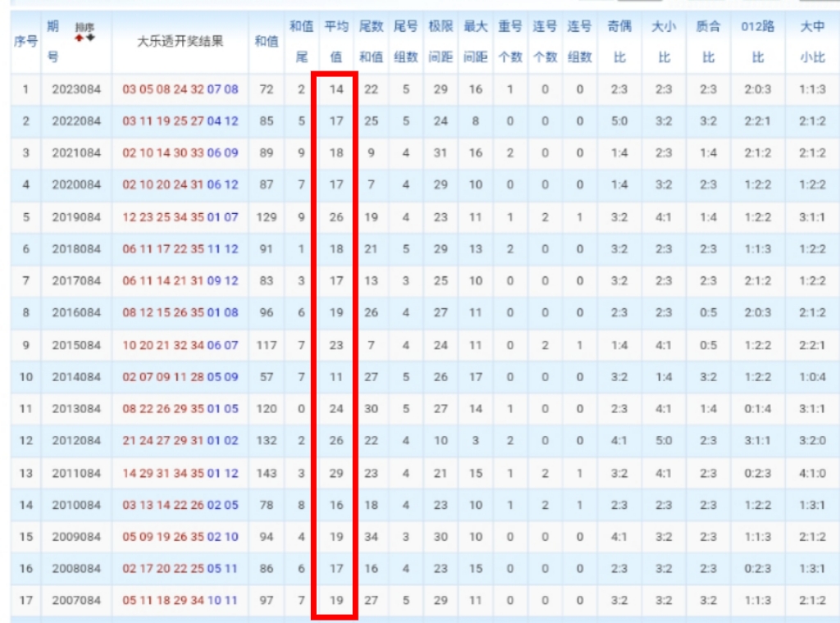Select issue number 2021084
The image size is (840, 623).
(x=76, y=153)
